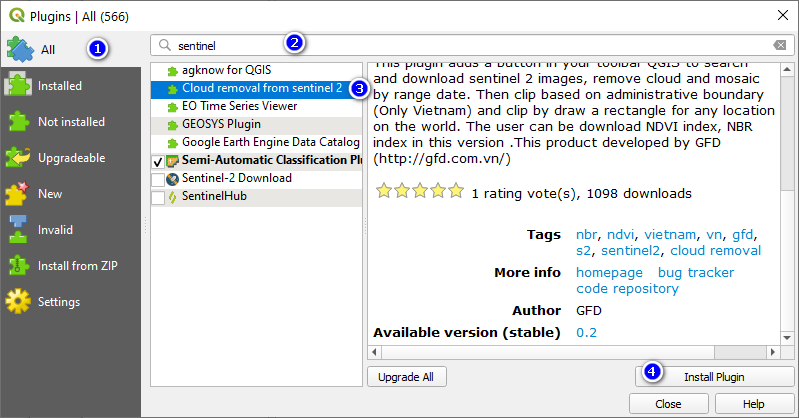
Task: Open the New plugins tab
Action: [x=71, y=194]
